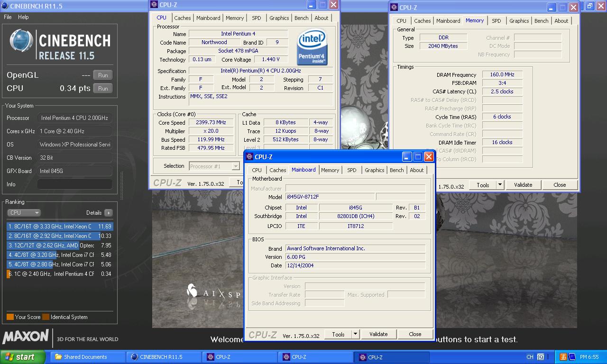Click the Close button in CPU-Z Mainboard window
Image resolution: width=607 pixels, height=364 pixels.
[x=415, y=334]
